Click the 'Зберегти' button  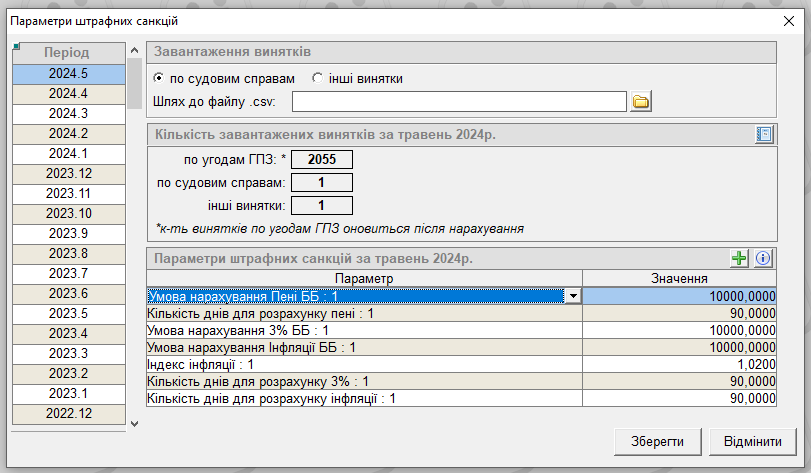click(657, 441)
